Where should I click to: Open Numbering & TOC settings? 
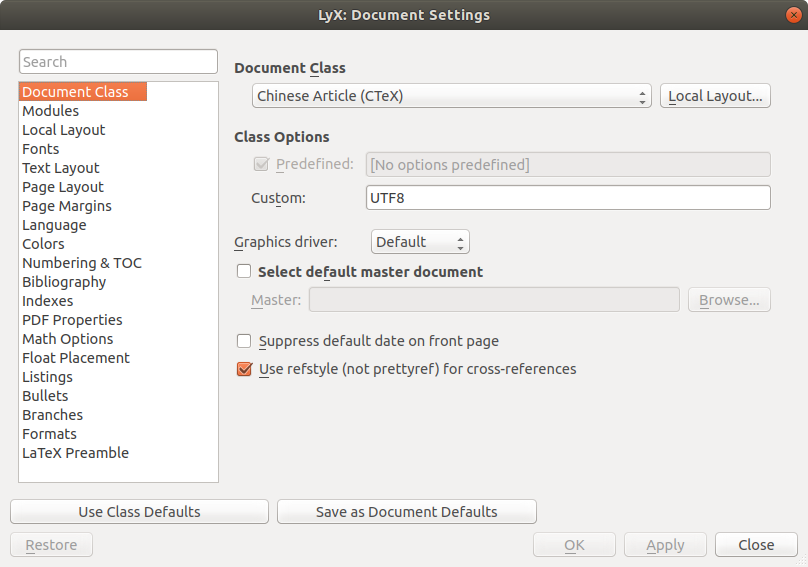82,263
